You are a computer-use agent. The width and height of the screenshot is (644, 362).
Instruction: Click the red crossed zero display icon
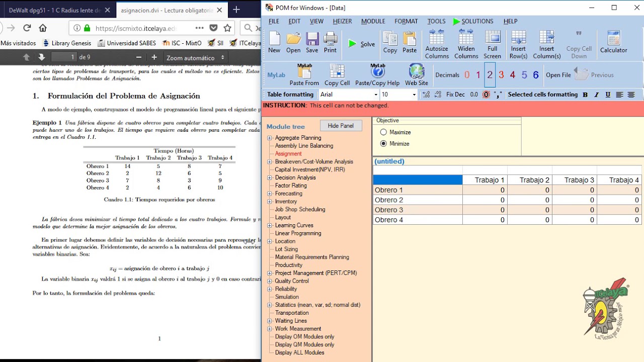pyautogui.click(x=486, y=95)
